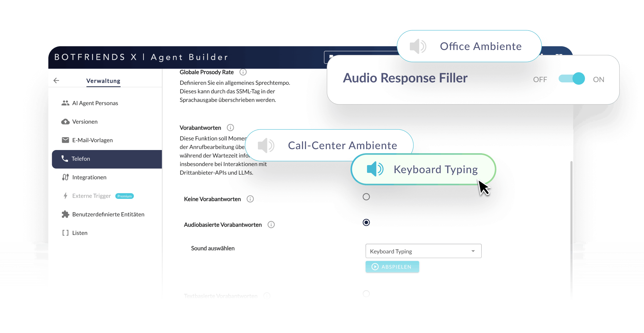Click the AI Agent Personas people icon

click(65, 103)
